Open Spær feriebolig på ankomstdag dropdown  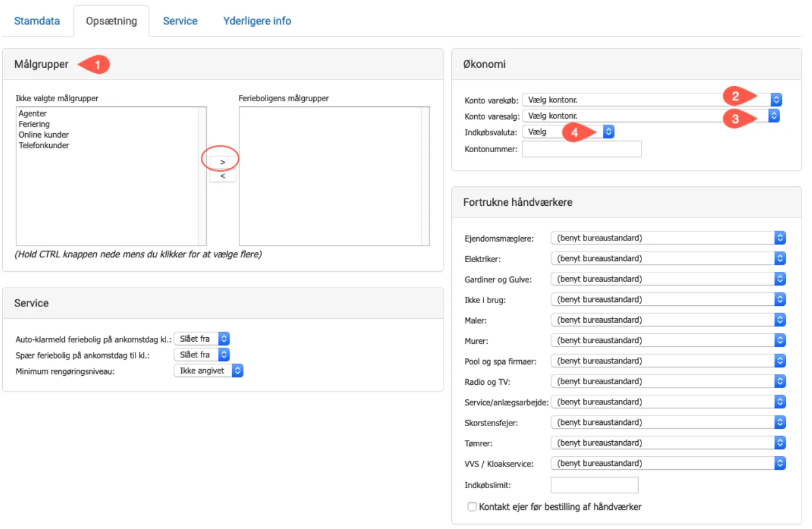click(202, 355)
